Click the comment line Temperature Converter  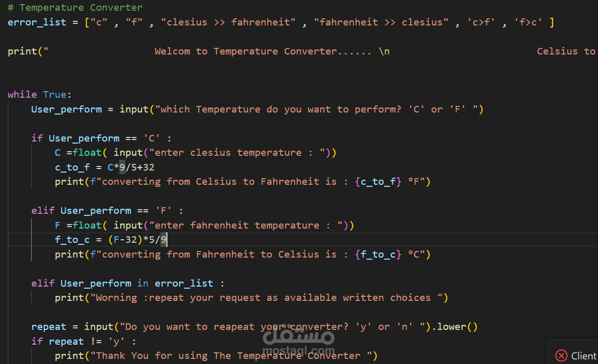tap(74, 7)
